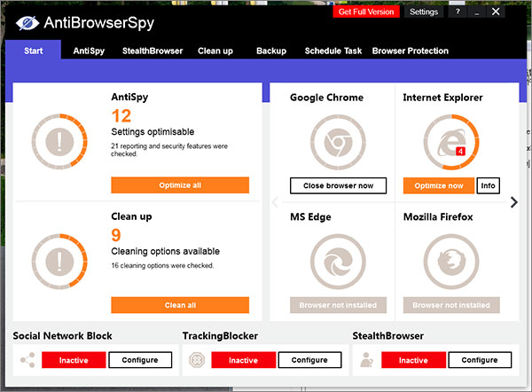The width and height of the screenshot is (532, 392).
Task: Open the AntiSpy tab
Action: pos(89,51)
